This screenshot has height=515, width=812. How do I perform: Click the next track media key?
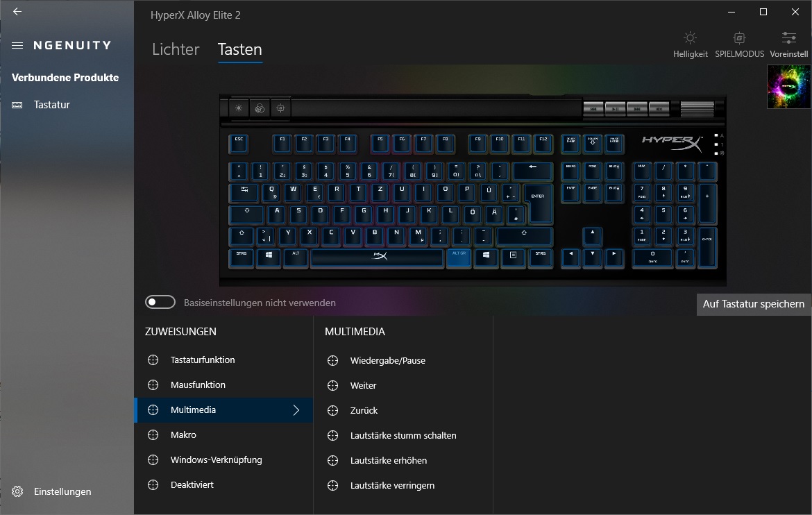tap(637, 109)
